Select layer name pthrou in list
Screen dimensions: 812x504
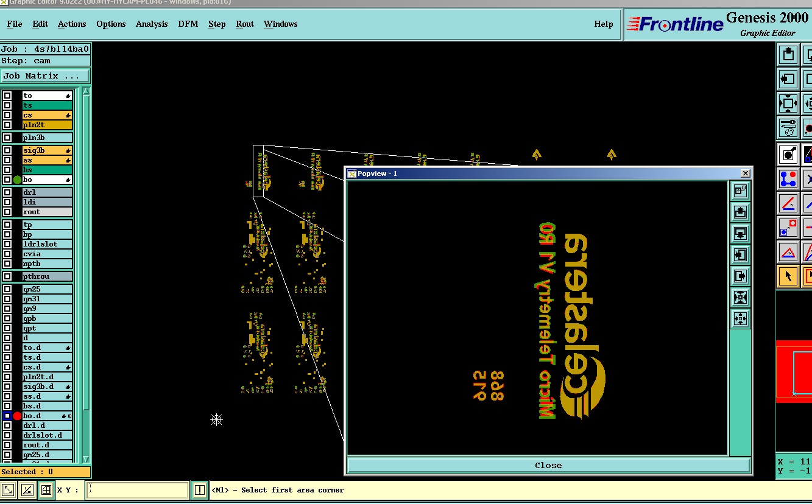coord(48,276)
